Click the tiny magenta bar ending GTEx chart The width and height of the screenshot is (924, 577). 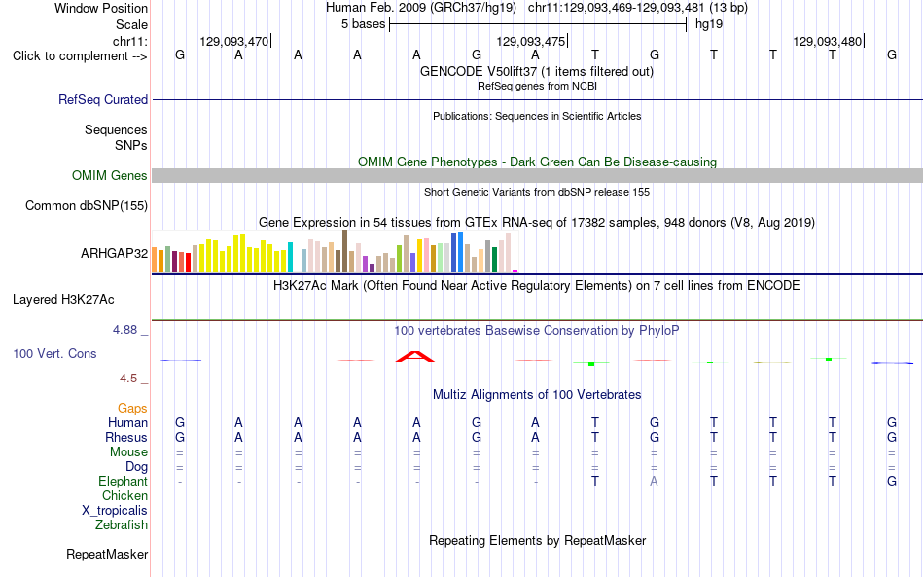(515, 271)
